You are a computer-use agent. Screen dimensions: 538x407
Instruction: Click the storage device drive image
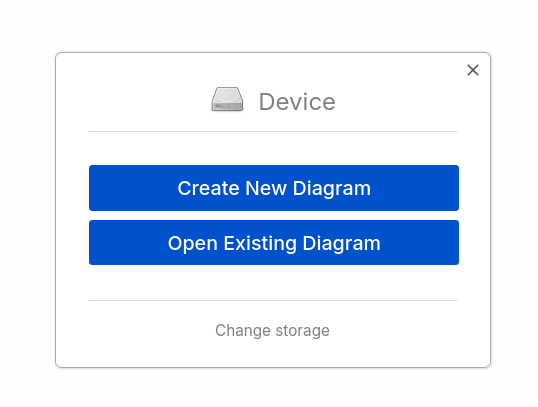click(x=227, y=100)
